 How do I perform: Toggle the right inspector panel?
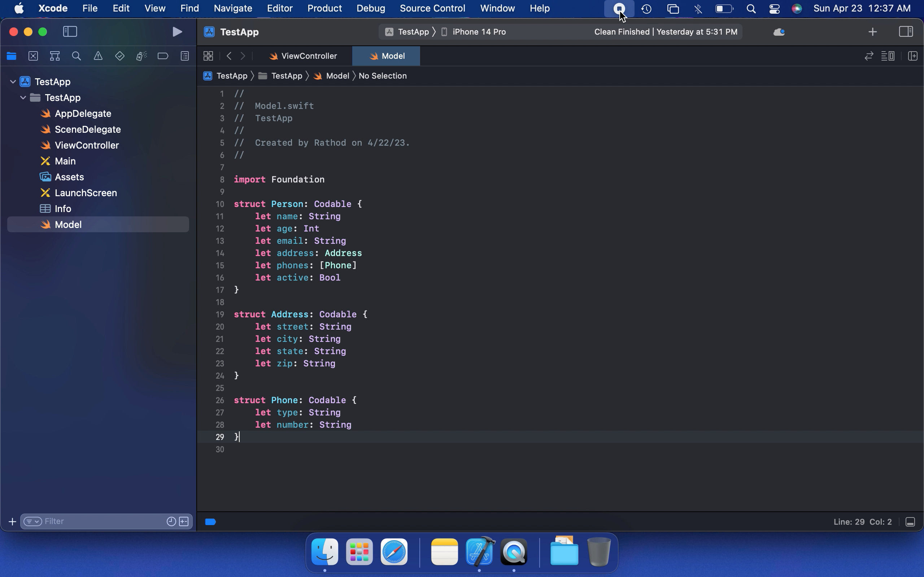coord(906,32)
